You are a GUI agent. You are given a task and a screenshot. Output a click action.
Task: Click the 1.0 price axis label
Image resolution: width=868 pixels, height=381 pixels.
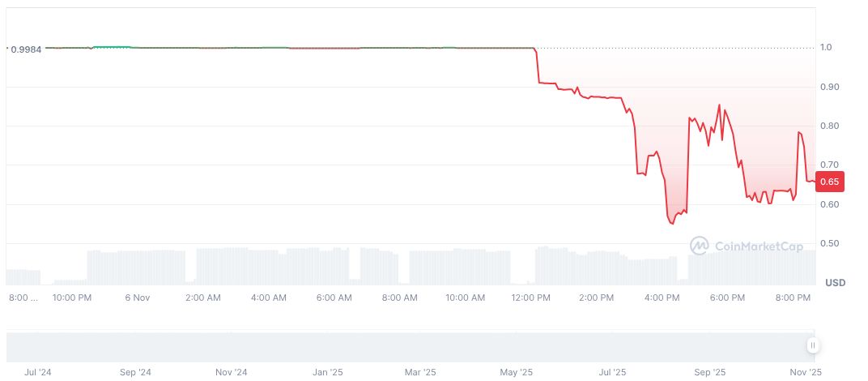click(x=826, y=48)
